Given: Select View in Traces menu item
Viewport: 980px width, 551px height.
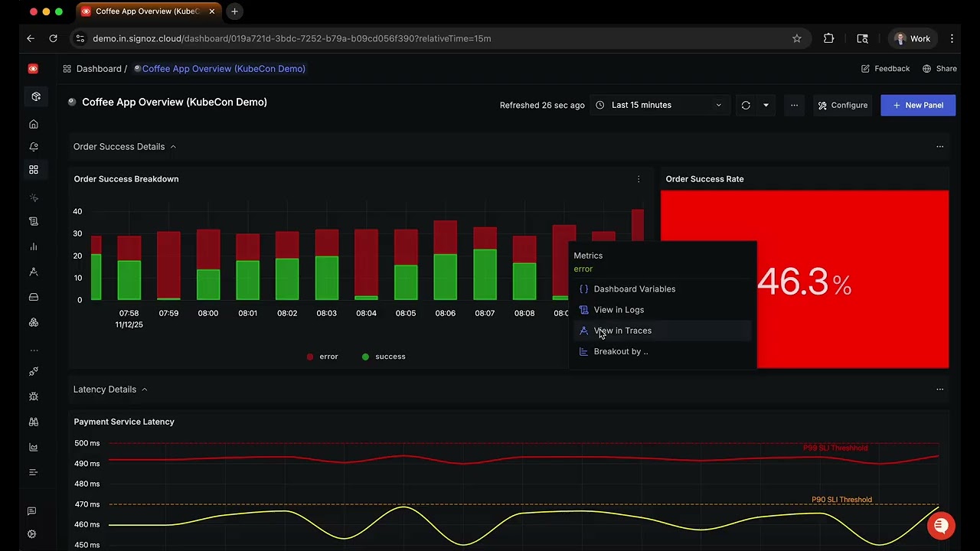Looking at the screenshot, I should 662,331.
